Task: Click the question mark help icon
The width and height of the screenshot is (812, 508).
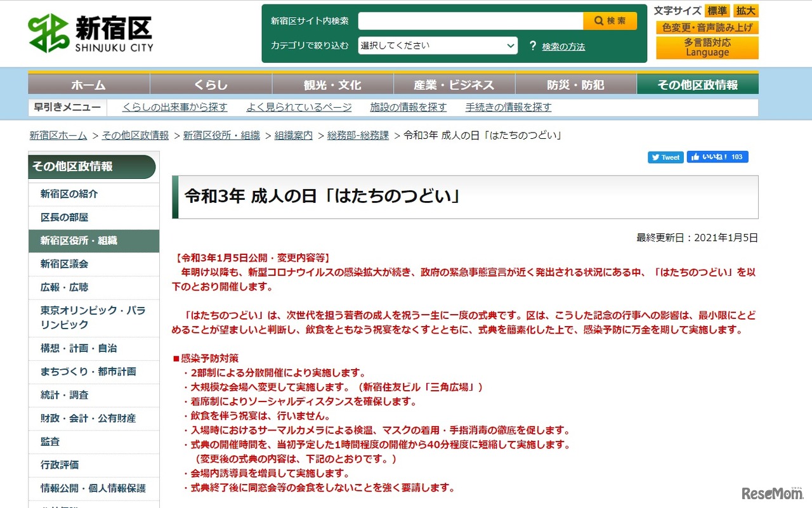Action: [x=532, y=46]
